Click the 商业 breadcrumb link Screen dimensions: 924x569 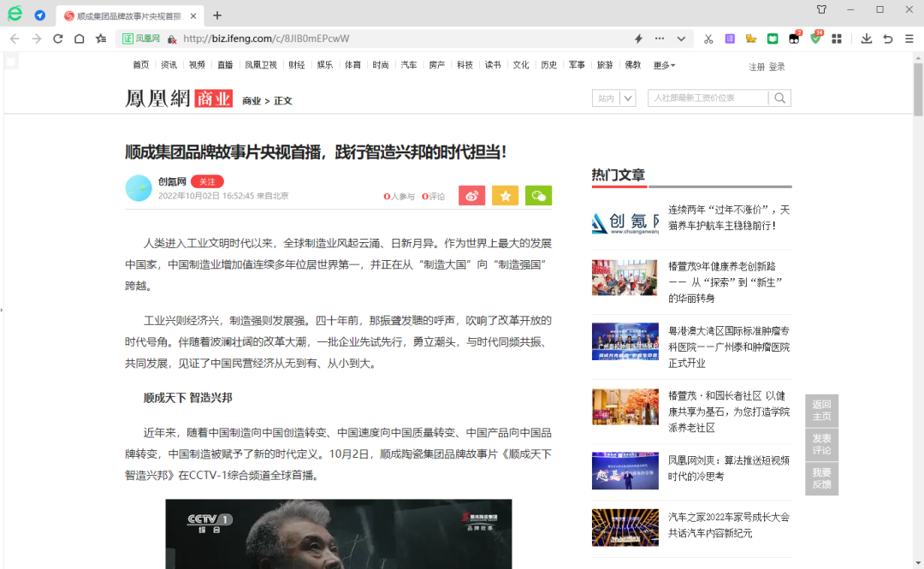point(252,101)
